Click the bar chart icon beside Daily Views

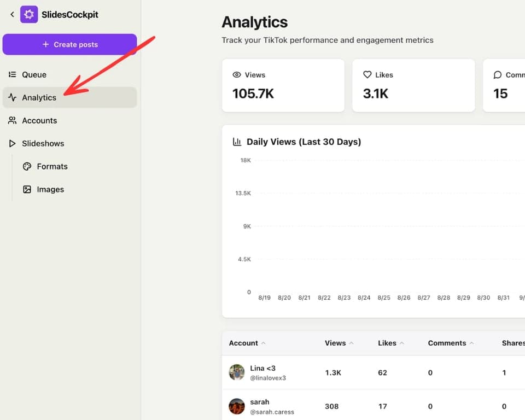(237, 142)
